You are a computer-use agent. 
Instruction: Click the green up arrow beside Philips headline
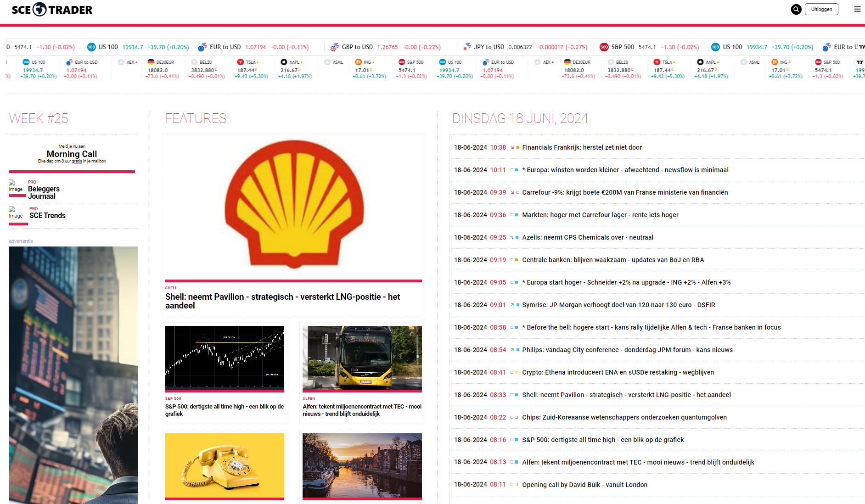click(512, 350)
